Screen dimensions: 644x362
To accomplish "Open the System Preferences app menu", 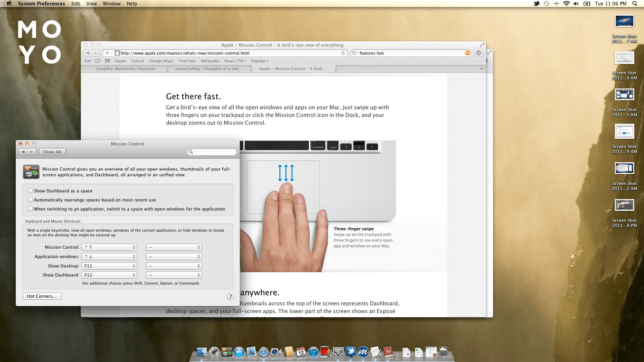I will [42, 4].
